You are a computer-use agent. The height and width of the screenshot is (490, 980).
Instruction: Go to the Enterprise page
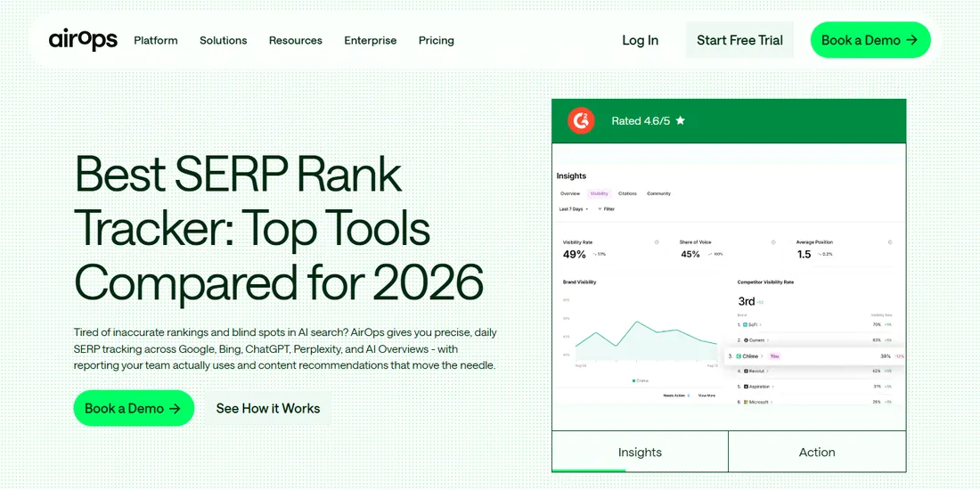[370, 40]
